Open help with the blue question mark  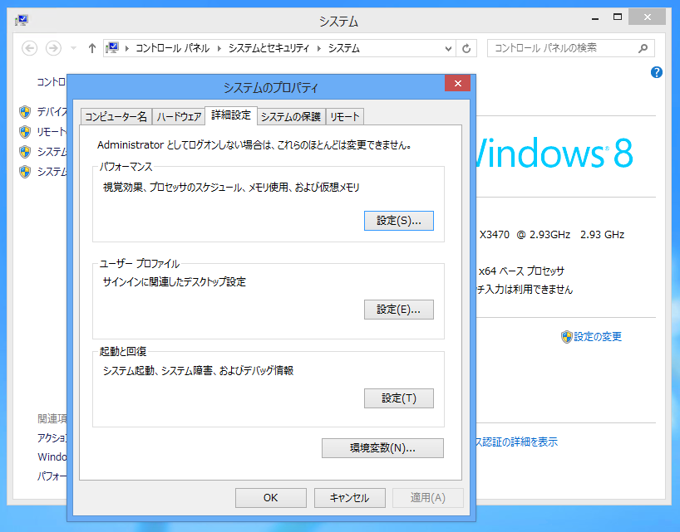pos(657,72)
